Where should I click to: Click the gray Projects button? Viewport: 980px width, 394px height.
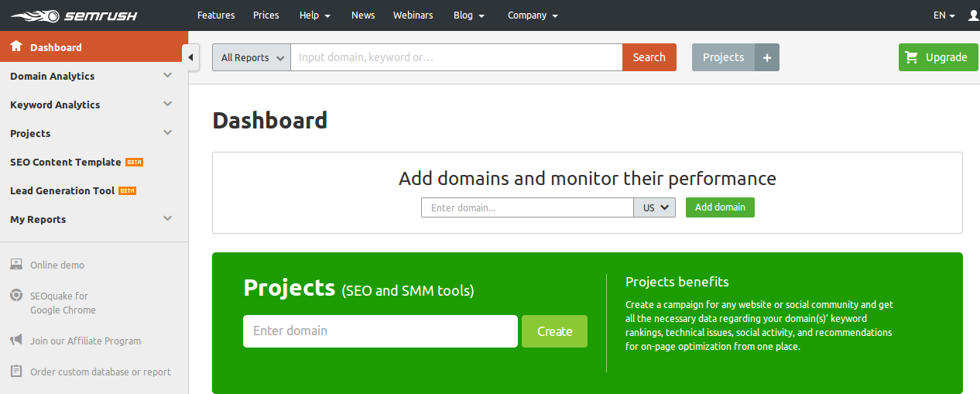(x=724, y=57)
